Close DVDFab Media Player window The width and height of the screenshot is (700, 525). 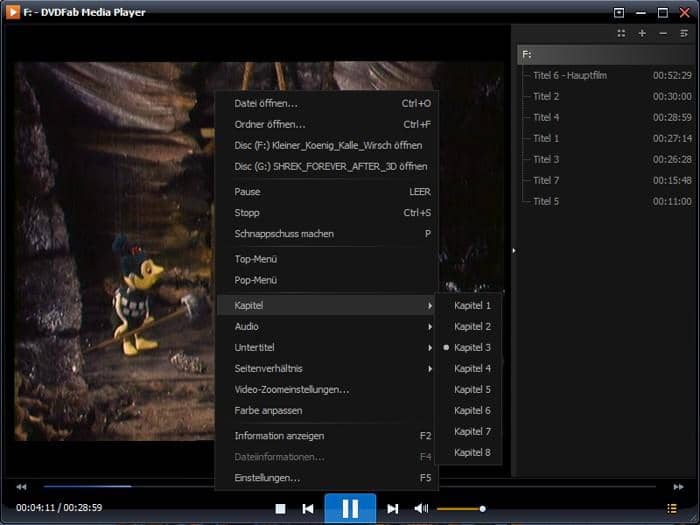(x=685, y=12)
